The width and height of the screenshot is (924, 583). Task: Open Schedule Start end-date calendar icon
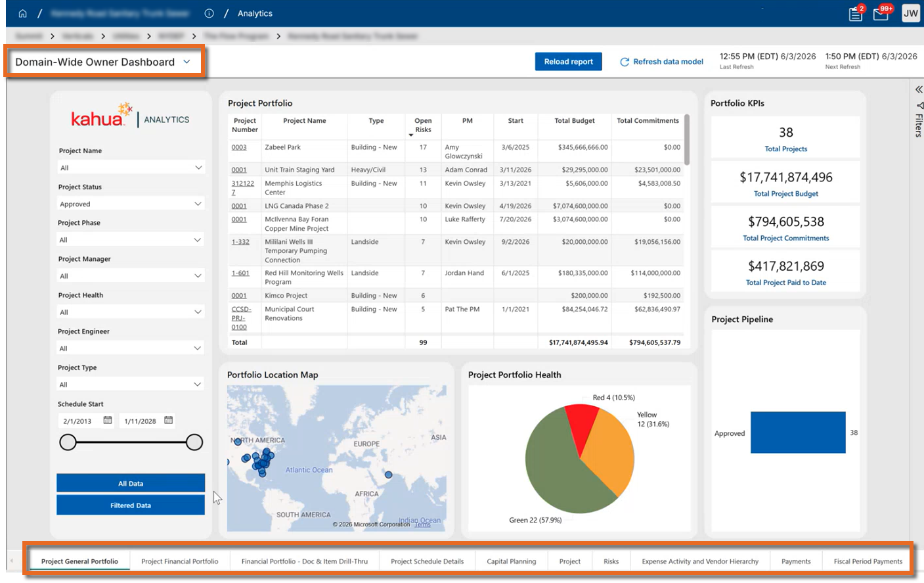point(169,420)
